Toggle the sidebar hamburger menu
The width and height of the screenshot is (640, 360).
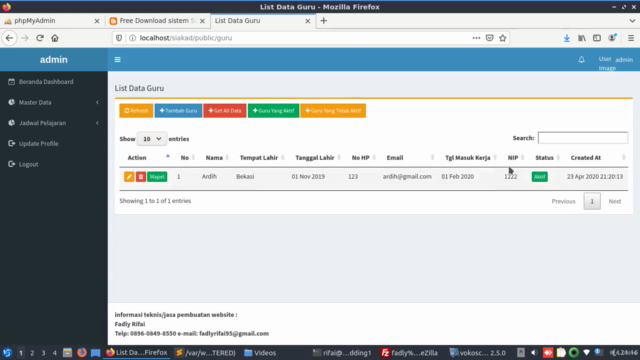(x=118, y=60)
